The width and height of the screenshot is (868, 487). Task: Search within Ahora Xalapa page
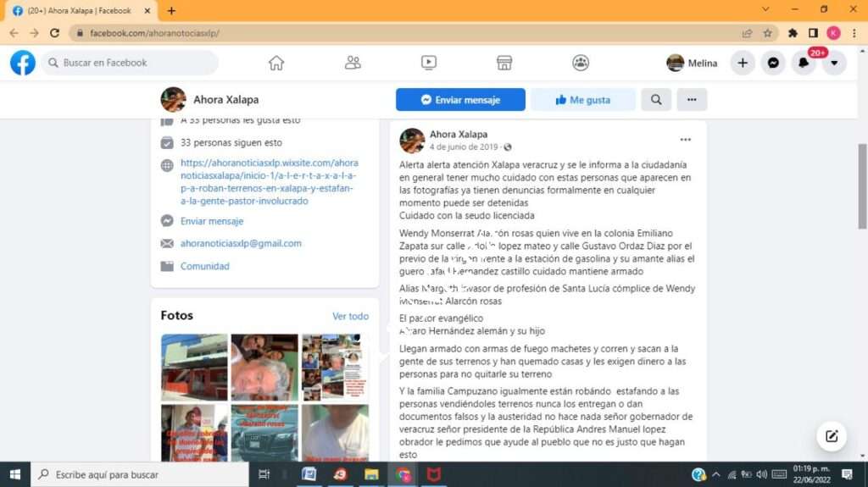pos(656,100)
